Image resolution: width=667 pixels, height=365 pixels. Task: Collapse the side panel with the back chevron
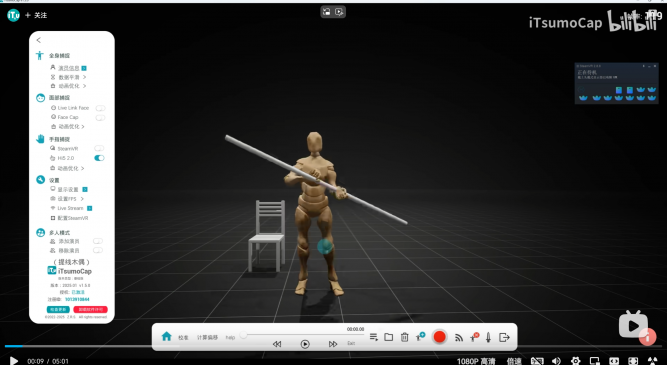tap(39, 40)
